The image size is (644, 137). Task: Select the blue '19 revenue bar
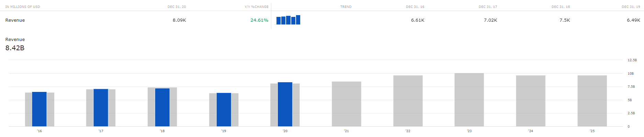(x=224, y=110)
